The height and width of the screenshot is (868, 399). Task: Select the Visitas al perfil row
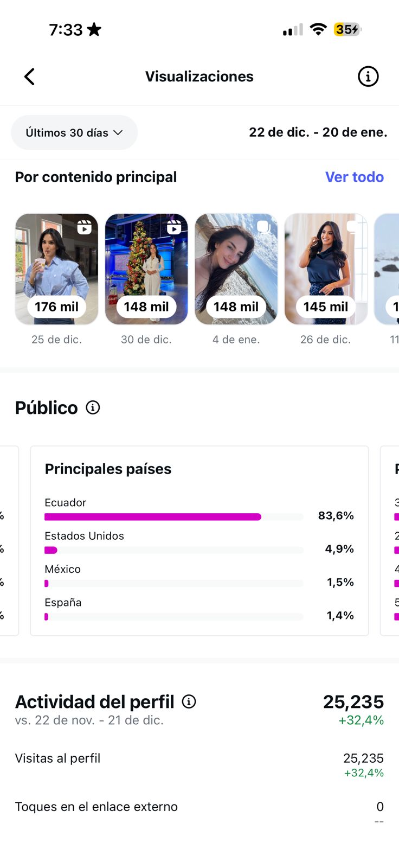199,764
